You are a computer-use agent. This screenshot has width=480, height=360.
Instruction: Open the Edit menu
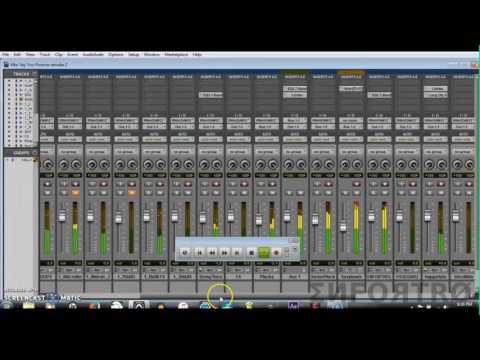pyautogui.click(x=17, y=54)
